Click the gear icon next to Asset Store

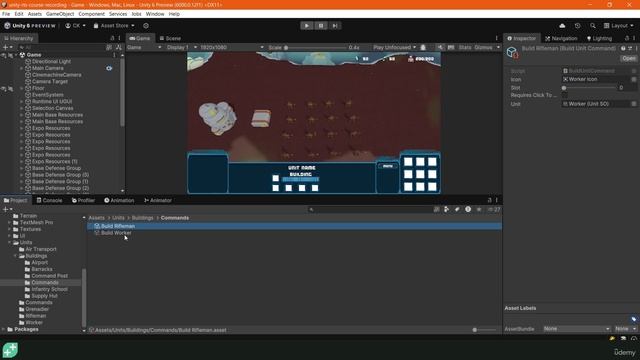click(146, 26)
